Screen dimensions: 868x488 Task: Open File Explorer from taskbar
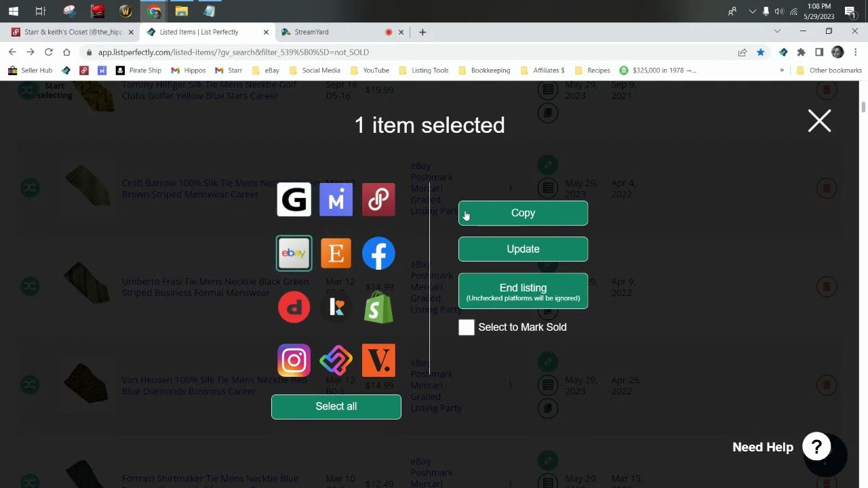click(x=181, y=11)
